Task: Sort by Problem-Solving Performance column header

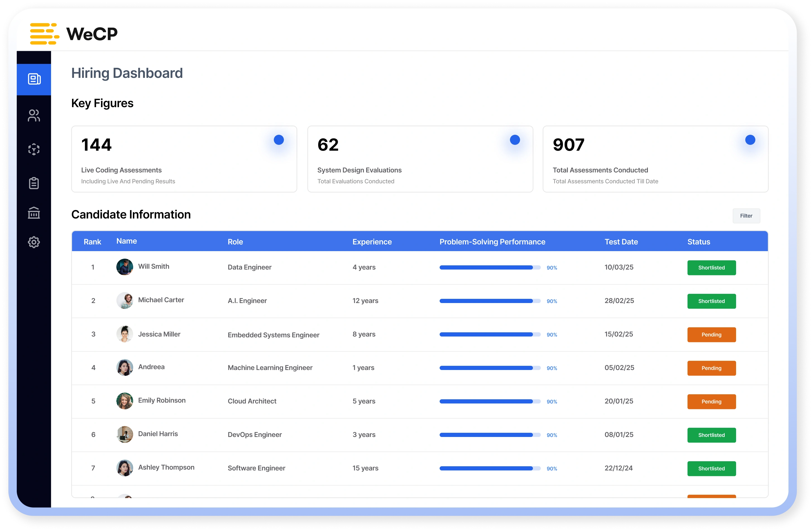Action: [492, 242]
